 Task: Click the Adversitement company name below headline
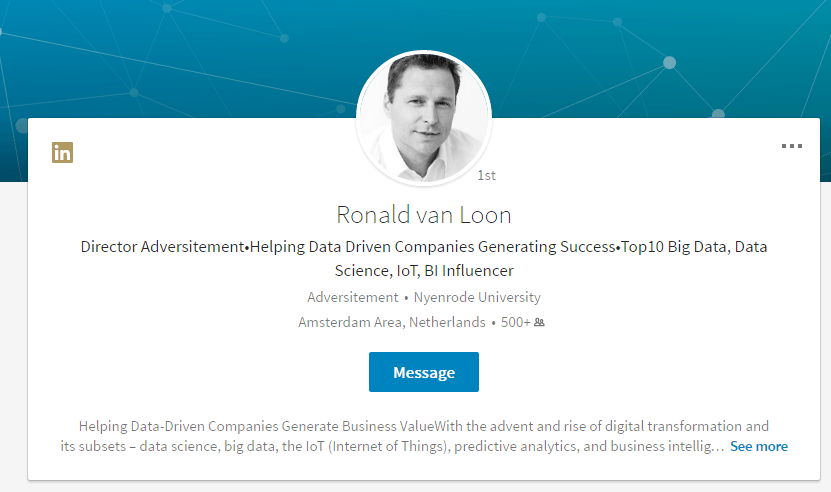point(353,297)
